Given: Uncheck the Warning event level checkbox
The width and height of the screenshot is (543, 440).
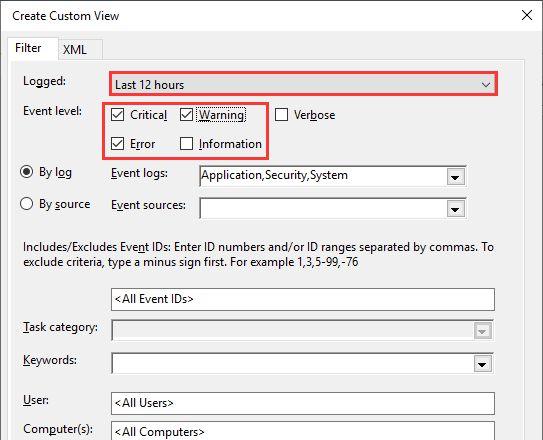Looking at the screenshot, I should (x=186, y=115).
